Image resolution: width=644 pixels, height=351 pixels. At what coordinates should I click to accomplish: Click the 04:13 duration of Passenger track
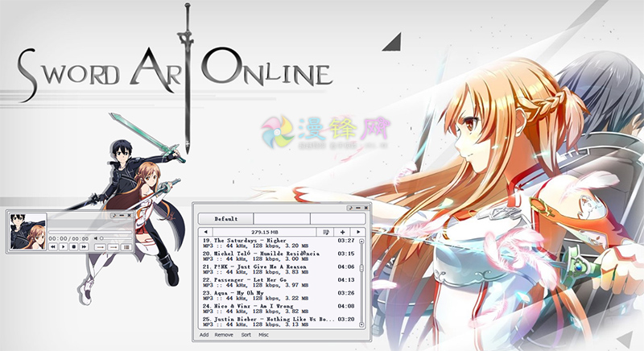click(x=346, y=280)
